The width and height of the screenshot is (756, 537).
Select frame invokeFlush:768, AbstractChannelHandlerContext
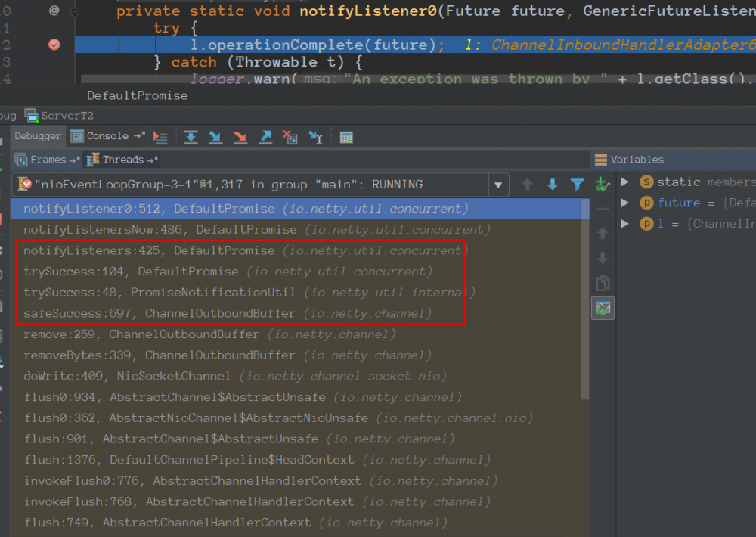(296, 501)
